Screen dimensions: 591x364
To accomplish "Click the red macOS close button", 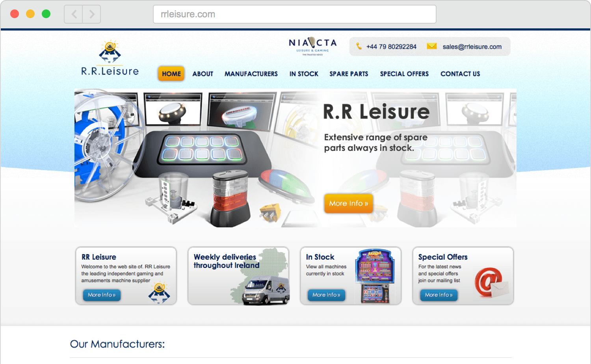I will (15, 14).
